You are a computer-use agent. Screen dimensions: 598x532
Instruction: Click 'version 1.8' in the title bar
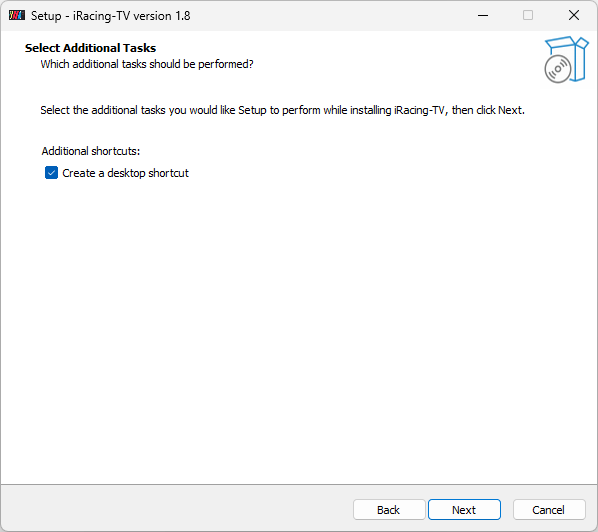[162, 16]
